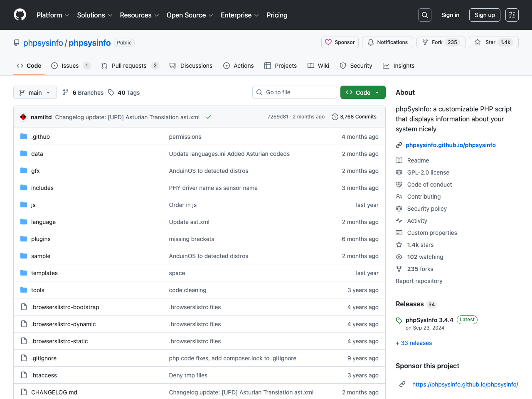Viewport: 532px width, 399px height.
Task: Expand the main branch dropdown
Action: coord(35,92)
